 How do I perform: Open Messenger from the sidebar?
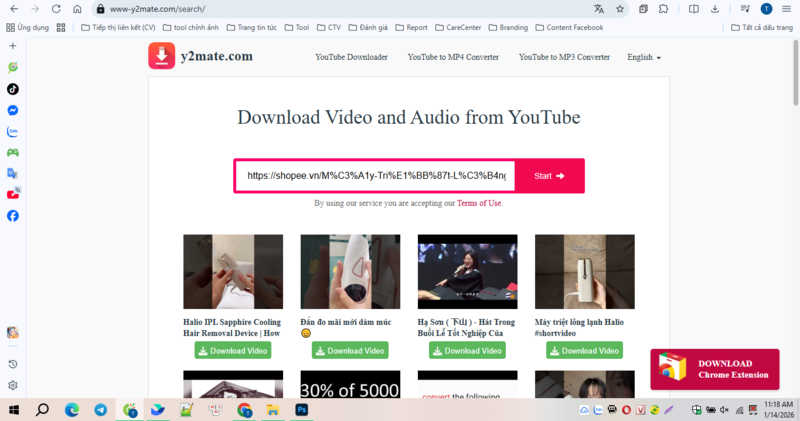(x=13, y=110)
